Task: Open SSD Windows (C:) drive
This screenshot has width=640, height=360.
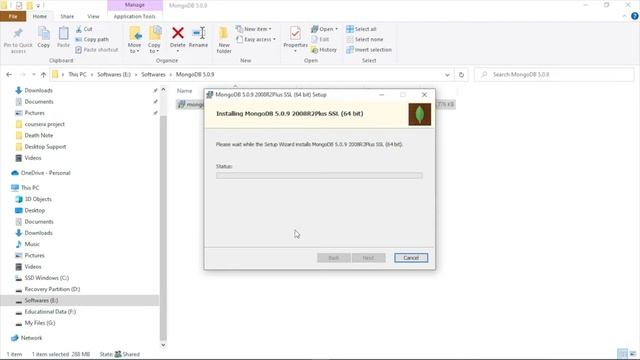Action: (x=47, y=278)
